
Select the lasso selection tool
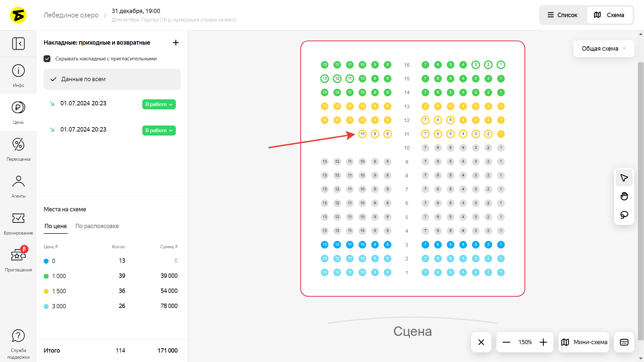pos(624,215)
